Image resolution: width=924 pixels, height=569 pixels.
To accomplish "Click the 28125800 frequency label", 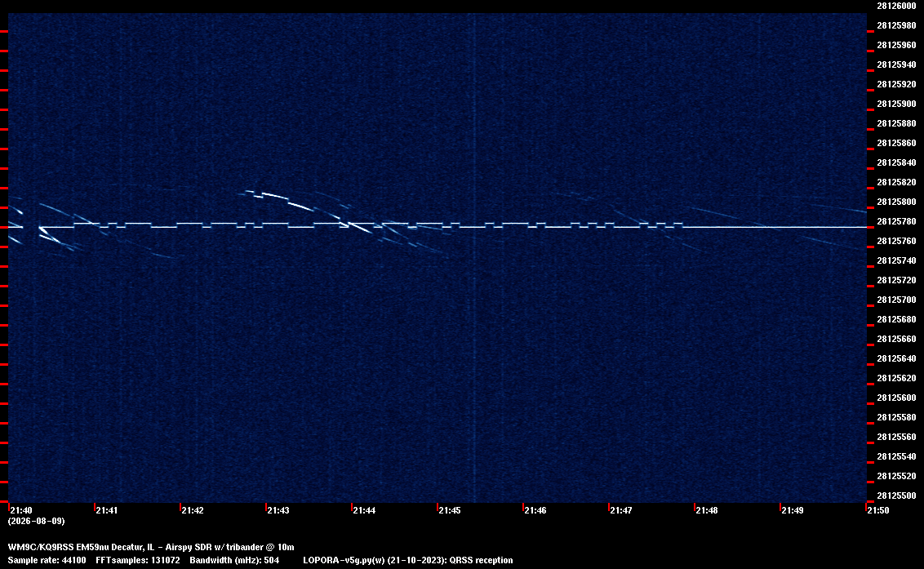I will 896,202.
